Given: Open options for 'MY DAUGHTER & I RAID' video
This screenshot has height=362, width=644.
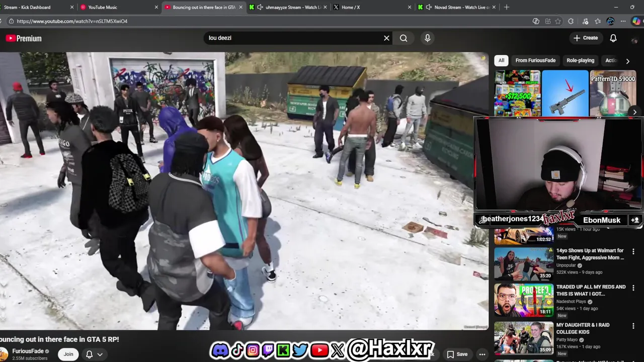Looking at the screenshot, I should click(x=633, y=326).
